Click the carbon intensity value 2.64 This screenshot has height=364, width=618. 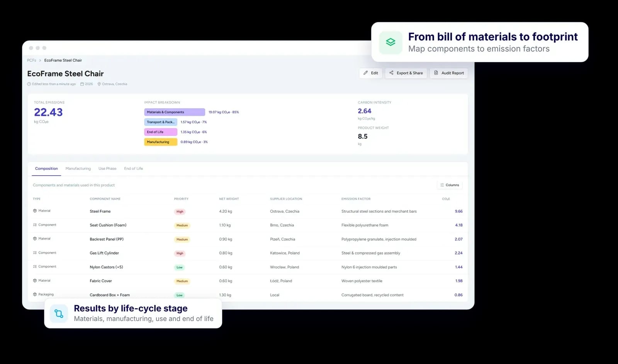[365, 111]
